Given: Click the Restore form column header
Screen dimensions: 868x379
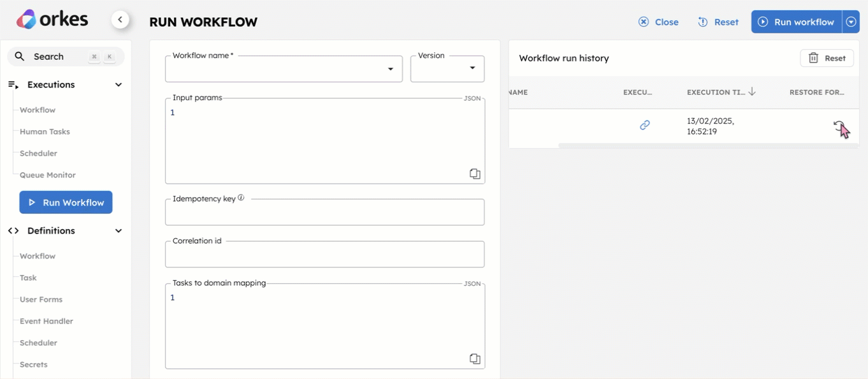Looking at the screenshot, I should click(817, 93).
